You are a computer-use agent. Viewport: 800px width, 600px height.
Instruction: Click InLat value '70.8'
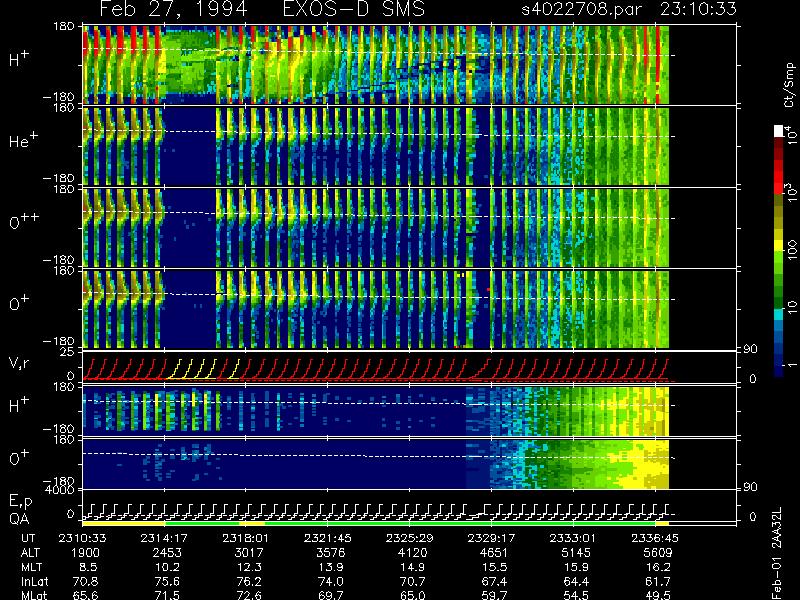point(86,582)
